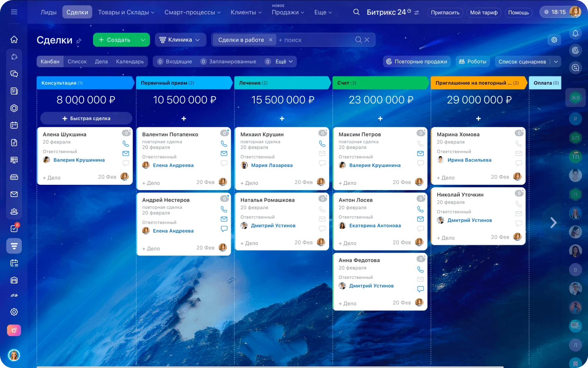Expand the Ещё counters dropdown
588x368 pixels.
coord(284,62)
